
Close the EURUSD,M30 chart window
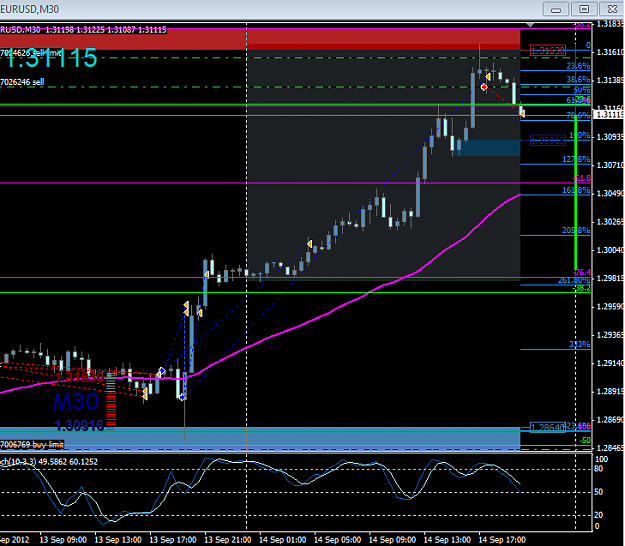[x=612, y=9]
